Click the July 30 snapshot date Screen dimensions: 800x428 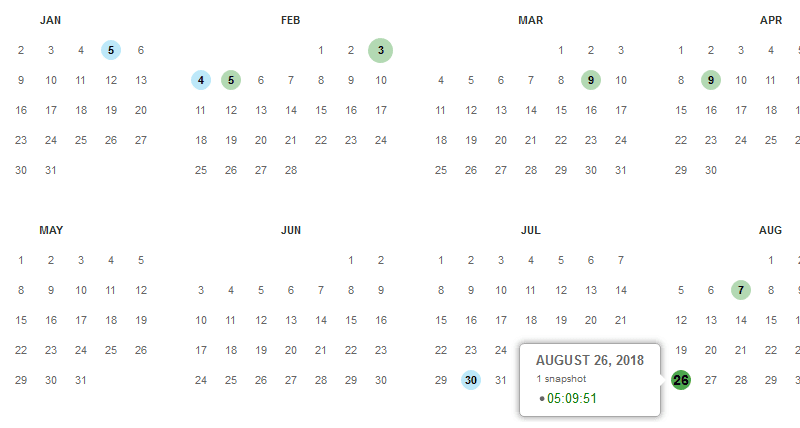471,380
